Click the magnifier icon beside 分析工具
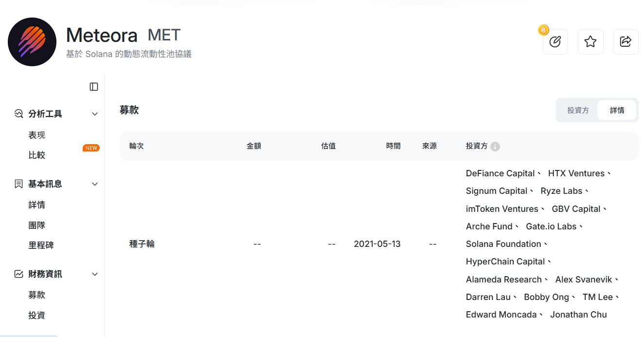The height and width of the screenshot is (337, 644). click(18, 113)
